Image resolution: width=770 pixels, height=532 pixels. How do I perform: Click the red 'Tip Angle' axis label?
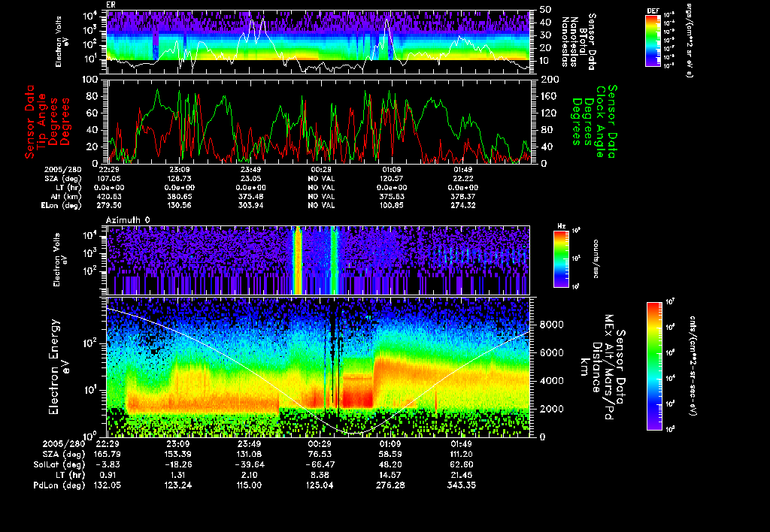[x=42, y=122]
